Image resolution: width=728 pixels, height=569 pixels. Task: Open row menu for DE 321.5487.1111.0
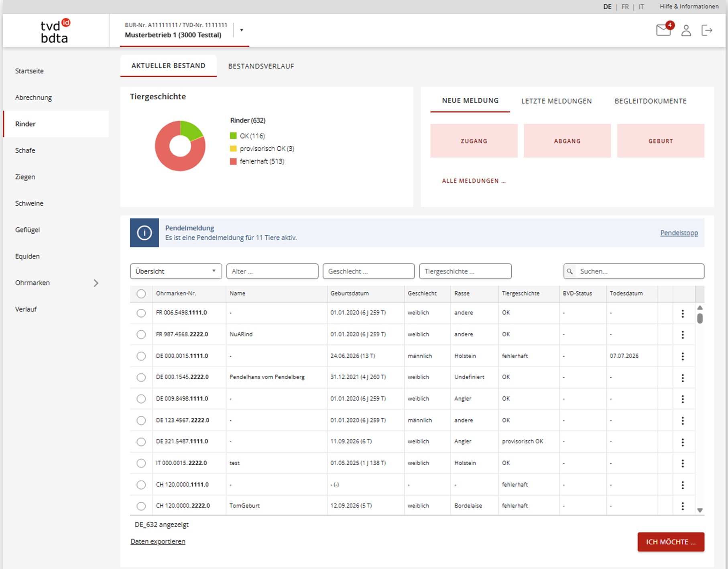point(683,442)
